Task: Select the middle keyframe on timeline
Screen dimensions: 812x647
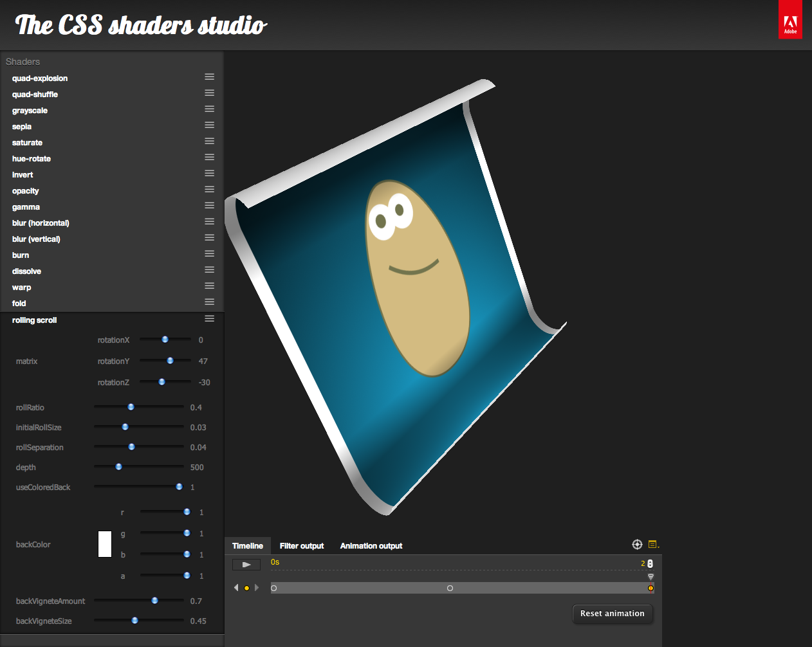Action: coord(450,588)
